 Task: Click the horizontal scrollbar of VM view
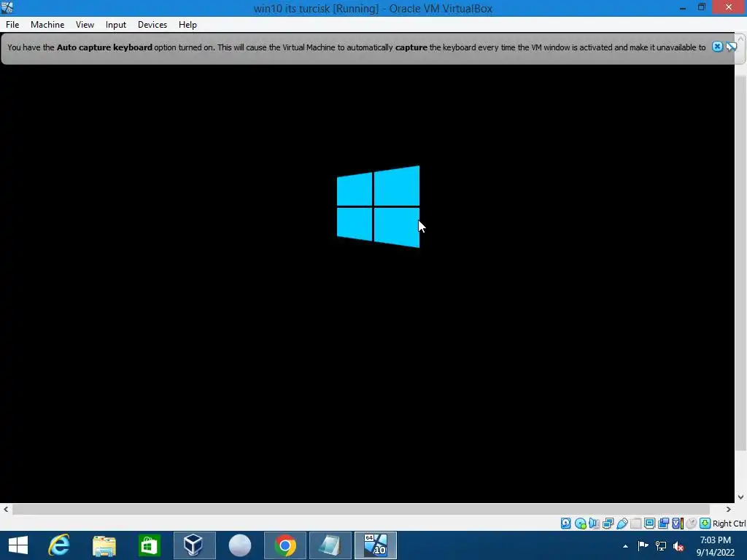tap(360, 509)
